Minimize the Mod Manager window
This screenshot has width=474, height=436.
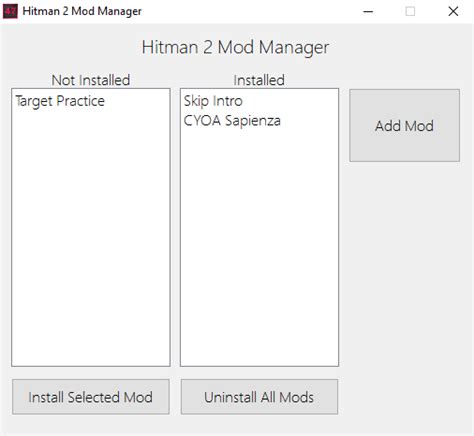pos(368,12)
